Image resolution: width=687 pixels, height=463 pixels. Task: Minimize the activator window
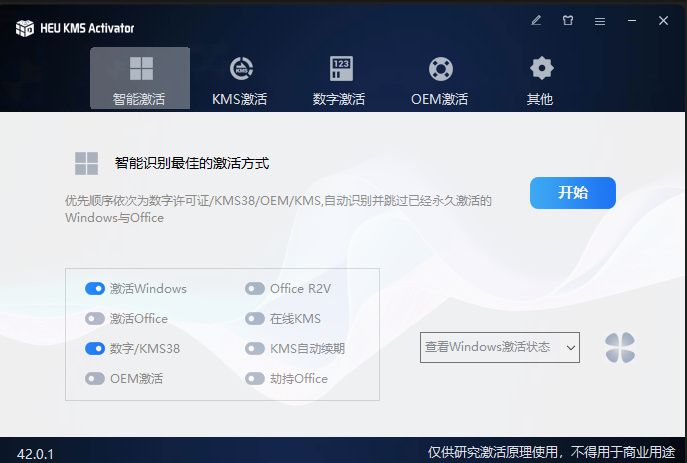click(632, 21)
